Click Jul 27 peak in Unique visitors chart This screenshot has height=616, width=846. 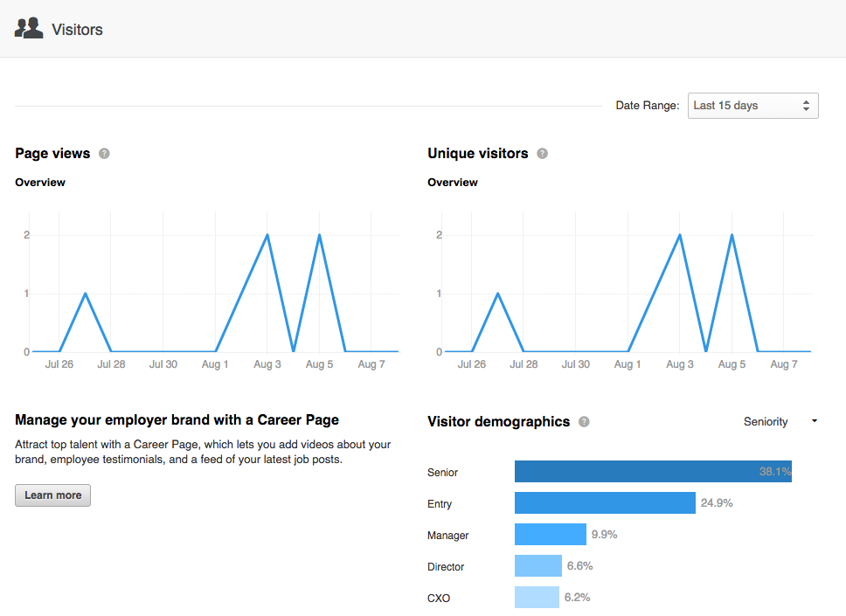point(497,294)
